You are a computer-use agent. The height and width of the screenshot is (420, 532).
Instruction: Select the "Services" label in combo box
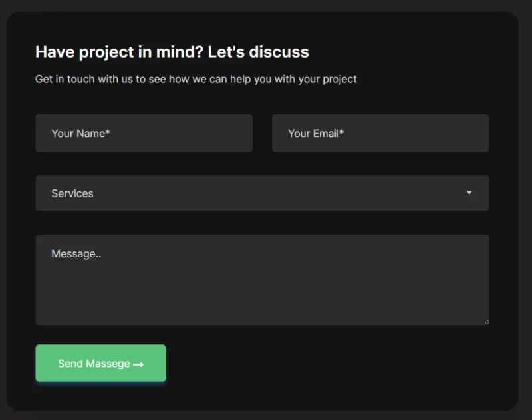click(72, 193)
